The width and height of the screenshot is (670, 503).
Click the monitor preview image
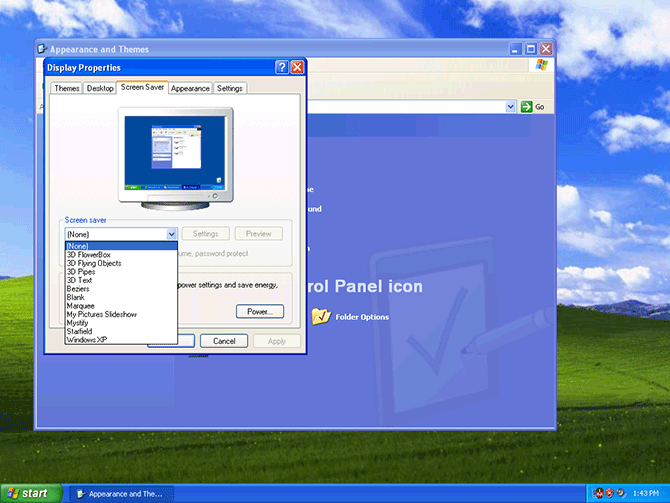point(176,158)
